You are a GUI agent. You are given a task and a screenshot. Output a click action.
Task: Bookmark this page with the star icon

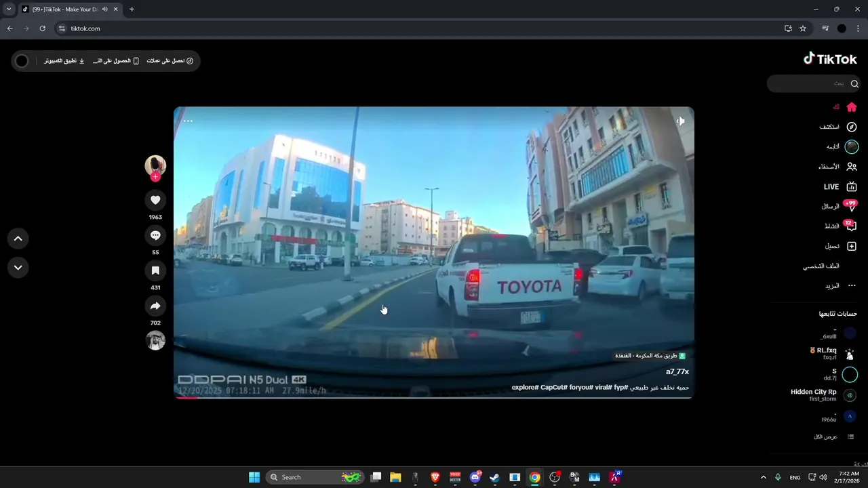click(803, 28)
